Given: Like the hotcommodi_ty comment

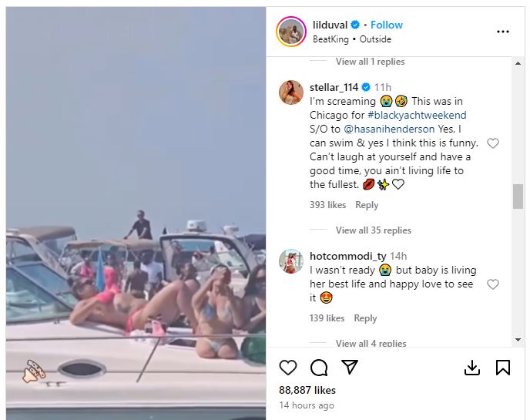Looking at the screenshot, I should [493, 284].
